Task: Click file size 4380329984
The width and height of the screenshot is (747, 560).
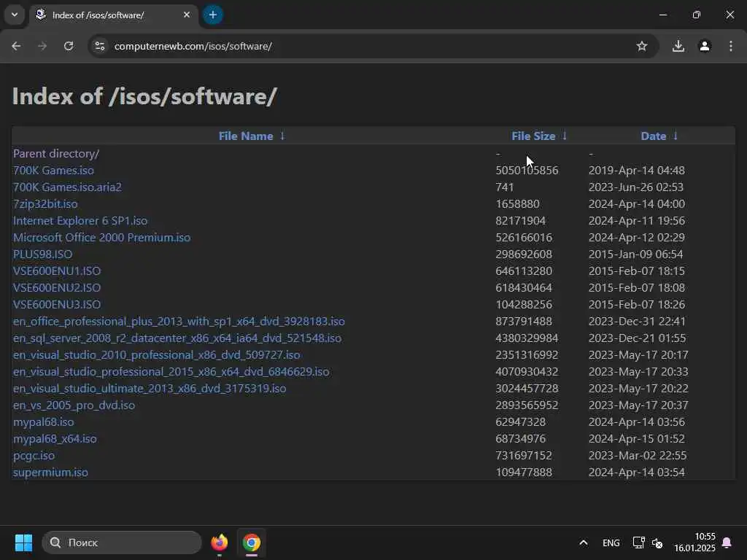Action: (x=527, y=338)
